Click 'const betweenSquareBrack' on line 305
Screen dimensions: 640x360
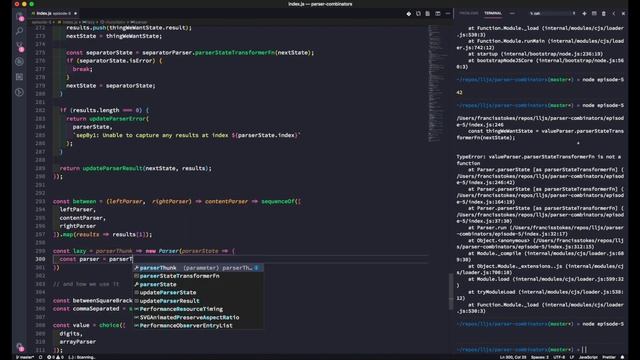[x=93, y=300]
